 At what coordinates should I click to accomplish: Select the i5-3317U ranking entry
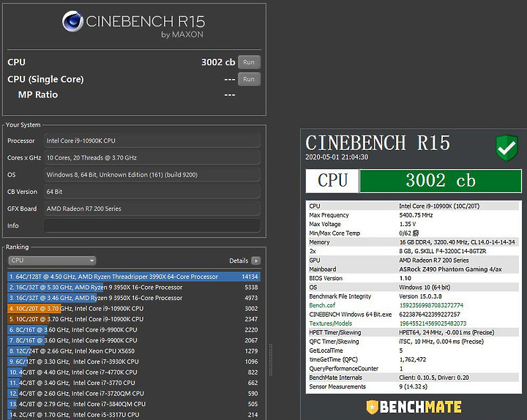click(x=134, y=415)
